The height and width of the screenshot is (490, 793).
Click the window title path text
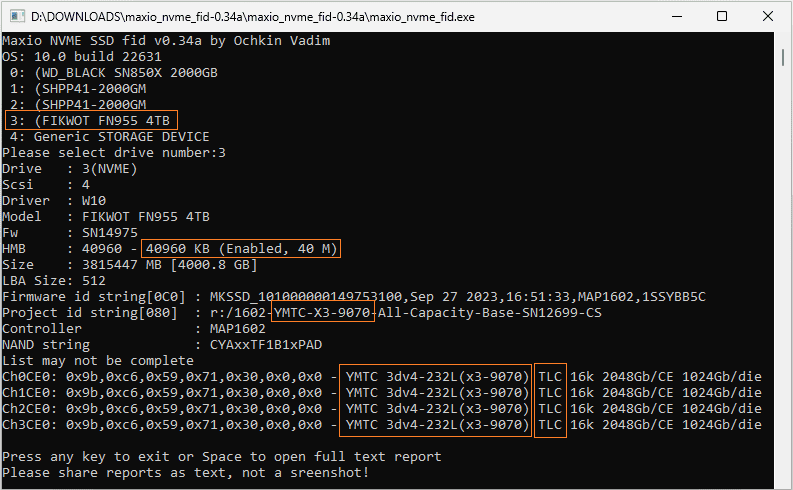(253, 17)
